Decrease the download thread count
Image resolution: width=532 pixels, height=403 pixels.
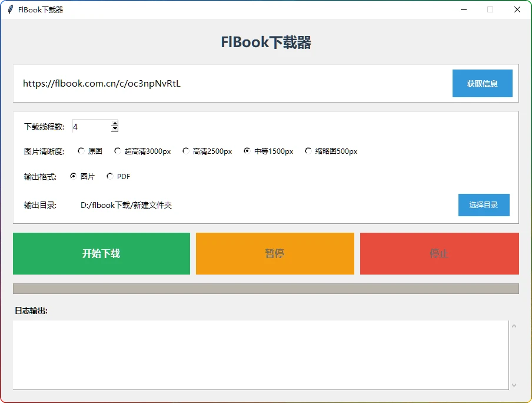click(x=114, y=128)
